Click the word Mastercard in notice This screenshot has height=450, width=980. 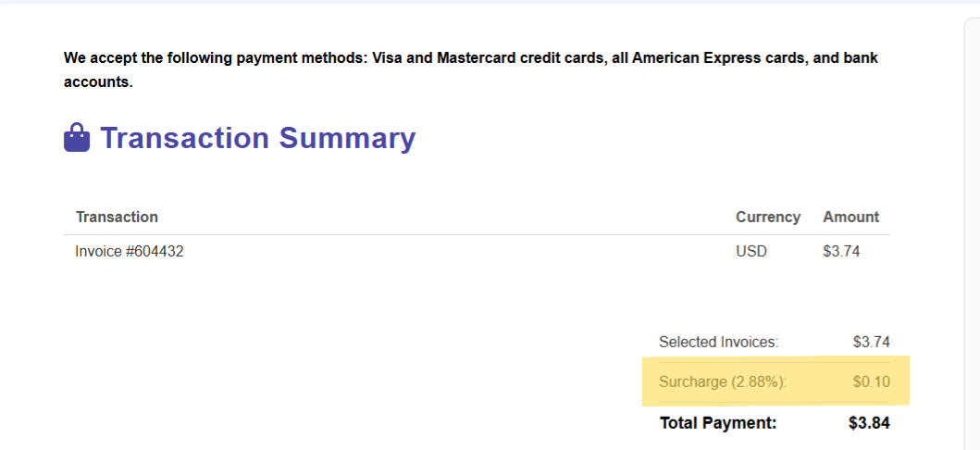pyautogui.click(x=475, y=58)
